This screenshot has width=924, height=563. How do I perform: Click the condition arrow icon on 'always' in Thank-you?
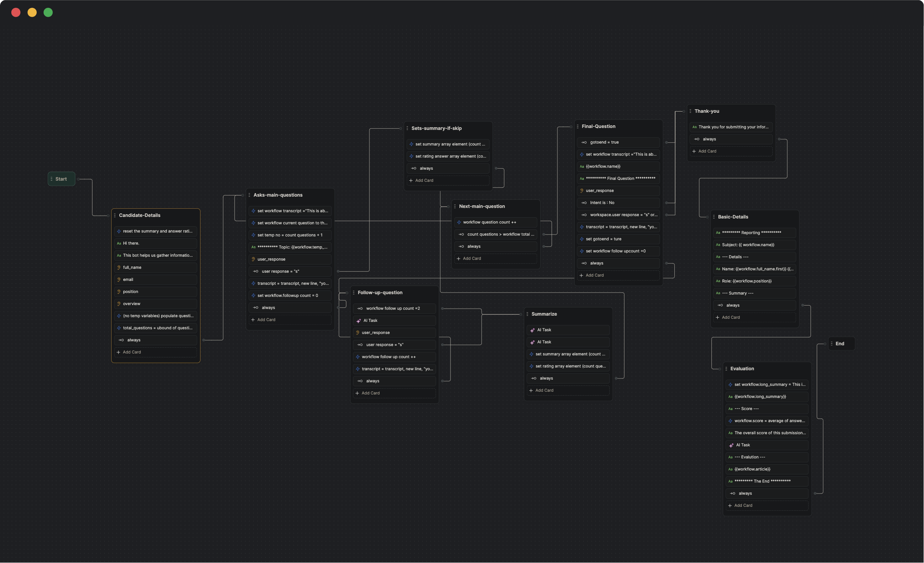pyautogui.click(x=696, y=139)
